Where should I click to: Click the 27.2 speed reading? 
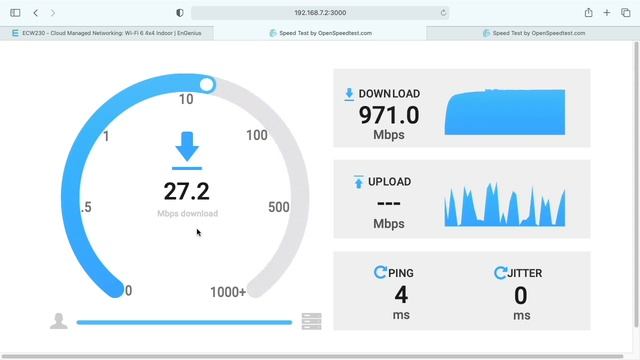click(x=187, y=191)
